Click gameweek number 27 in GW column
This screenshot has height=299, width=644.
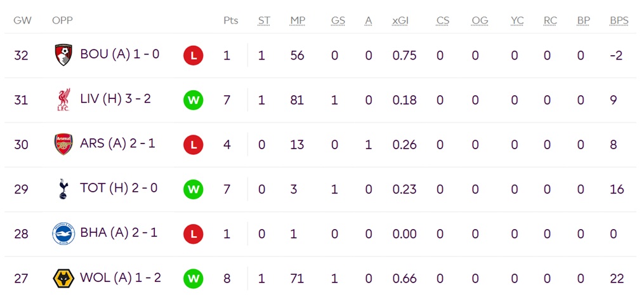click(21, 279)
